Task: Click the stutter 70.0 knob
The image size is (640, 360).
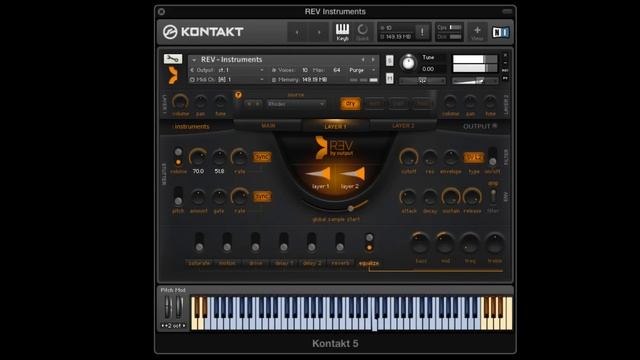Action: click(198, 157)
